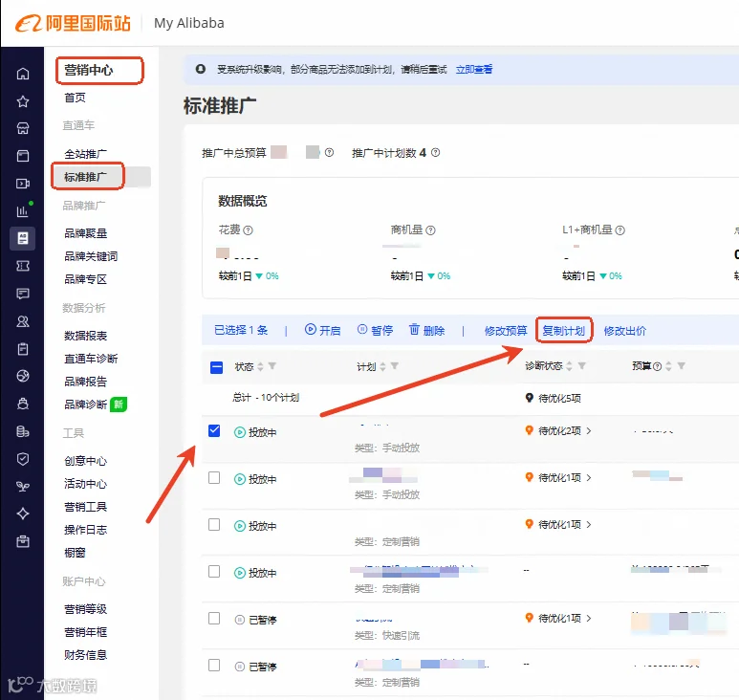Click the 复制计划 button

[564, 331]
